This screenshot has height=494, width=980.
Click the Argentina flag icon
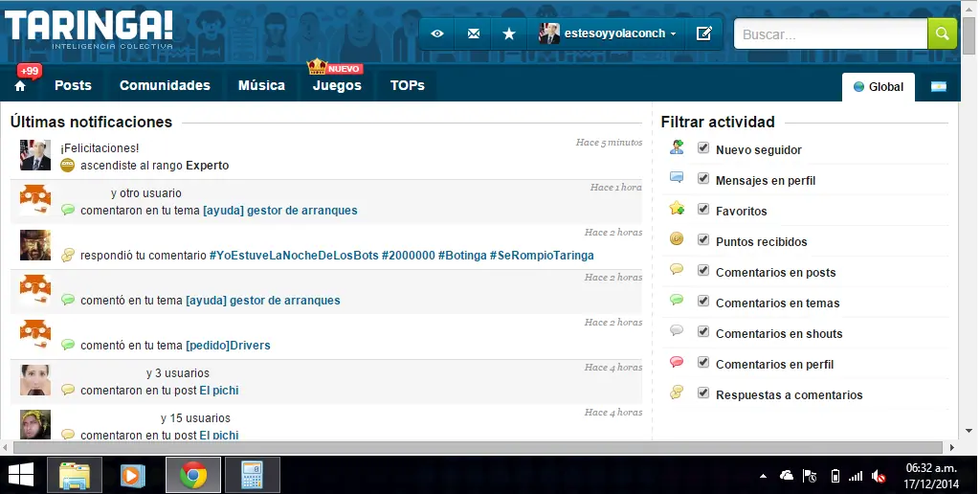coord(938,87)
